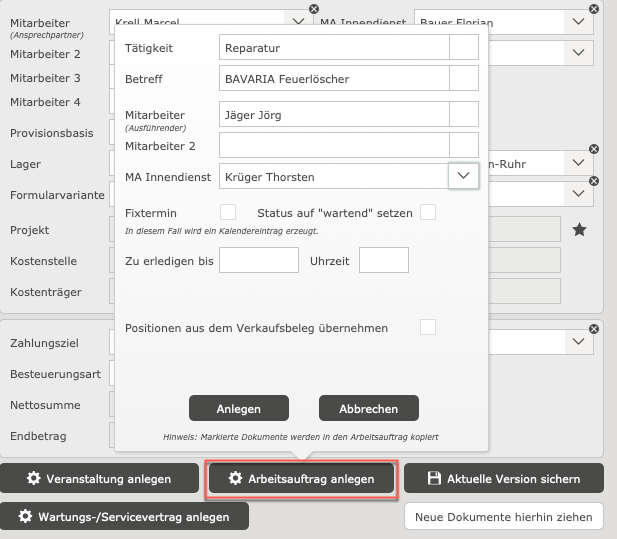Open the dialog's Mitarbeiter 2 dropdown

464,145
